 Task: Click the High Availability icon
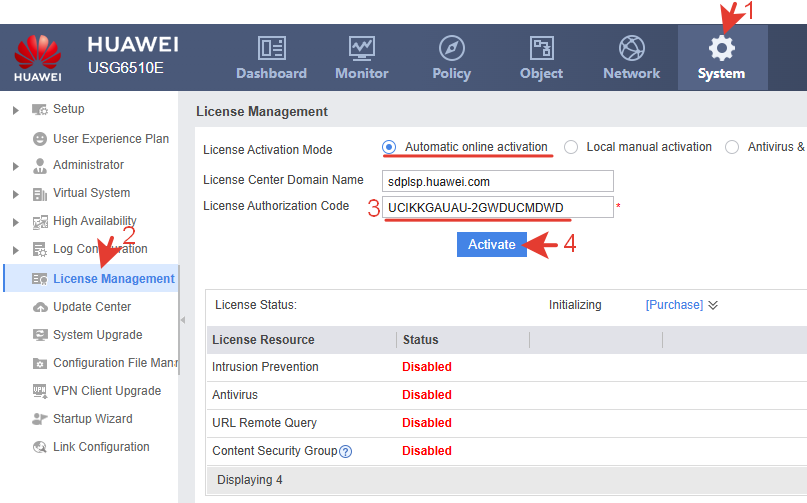(x=40, y=222)
